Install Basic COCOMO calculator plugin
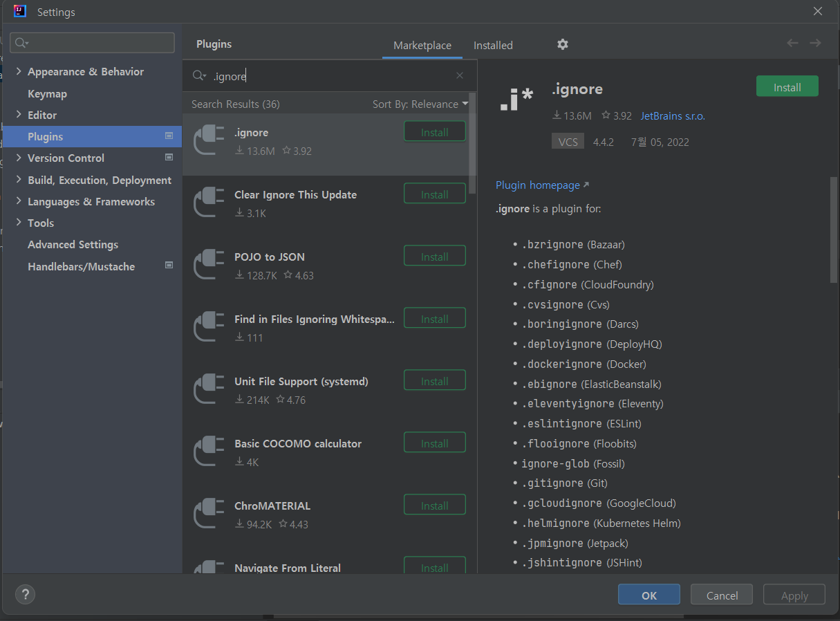This screenshot has height=621, width=840. (435, 443)
